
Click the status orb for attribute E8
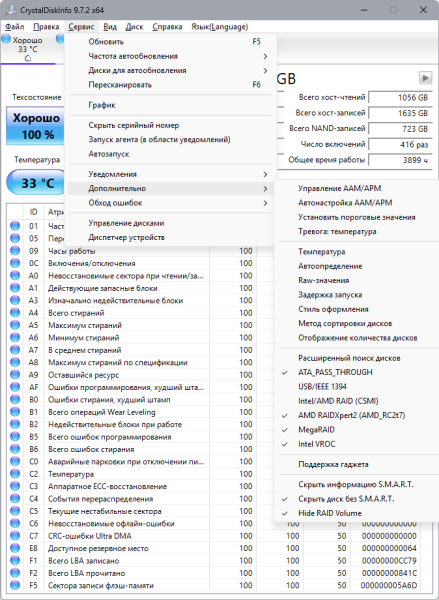click(x=15, y=548)
